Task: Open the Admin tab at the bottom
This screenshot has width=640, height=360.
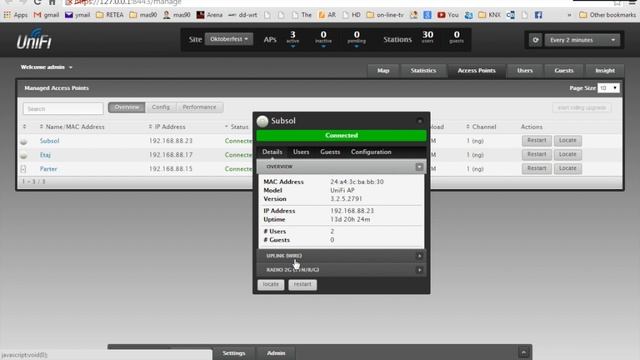Action: click(276, 353)
